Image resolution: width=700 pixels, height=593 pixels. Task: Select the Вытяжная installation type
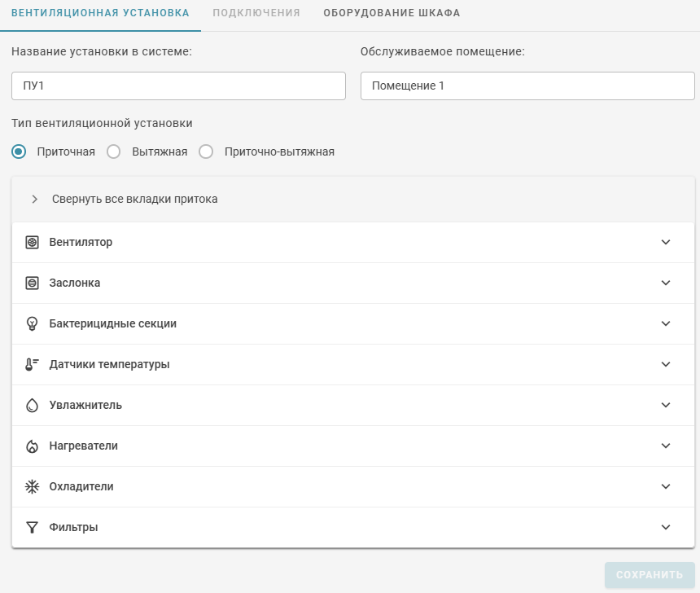click(x=114, y=152)
